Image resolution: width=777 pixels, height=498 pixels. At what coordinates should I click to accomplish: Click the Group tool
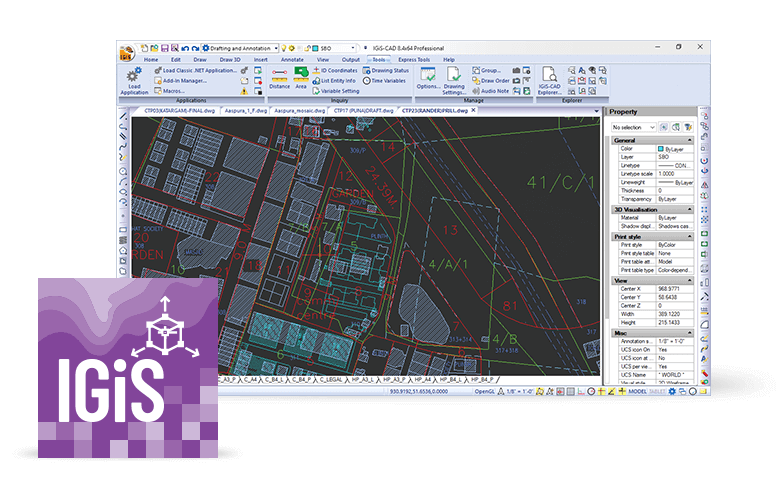[x=487, y=70]
